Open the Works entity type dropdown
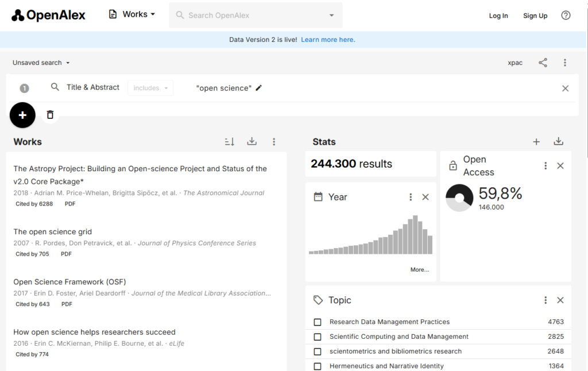588x371 pixels. click(x=133, y=14)
